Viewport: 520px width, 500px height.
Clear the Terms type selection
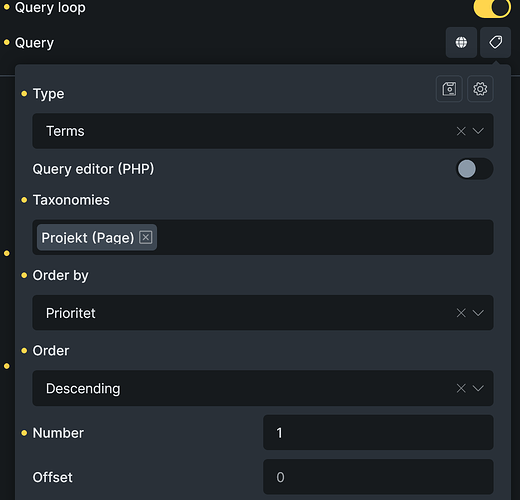(x=461, y=131)
